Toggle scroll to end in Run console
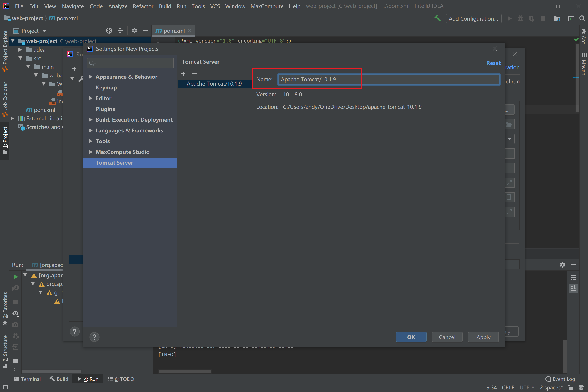Viewport: 588px width, 392px height. pyautogui.click(x=573, y=288)
